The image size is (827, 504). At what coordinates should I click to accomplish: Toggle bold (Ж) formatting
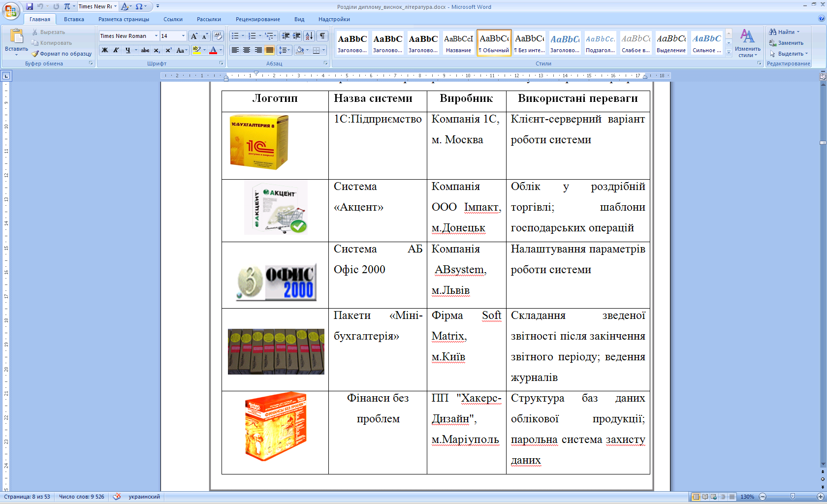104,50
